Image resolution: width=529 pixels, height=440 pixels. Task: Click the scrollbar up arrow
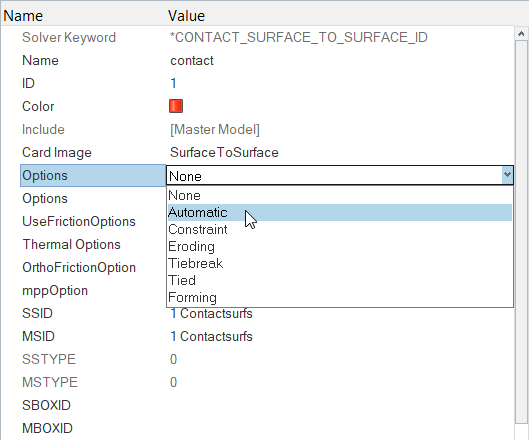(x=521, y=34)
